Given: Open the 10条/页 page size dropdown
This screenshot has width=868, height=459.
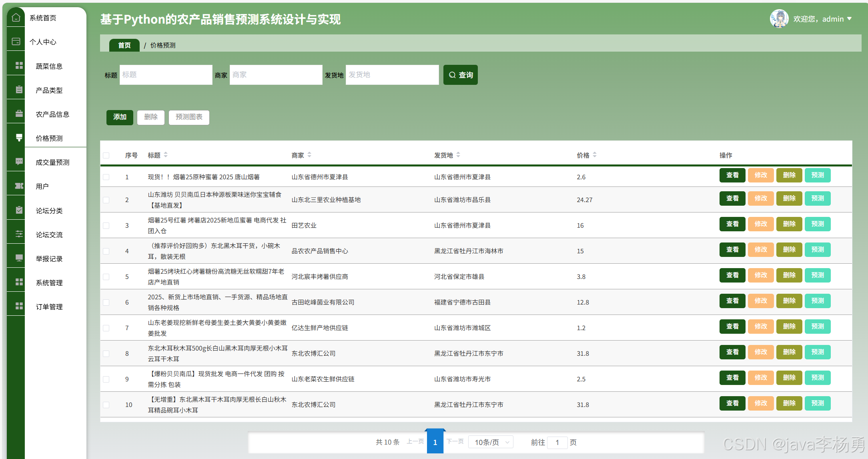Looking at the screenshot, I should click(x=491, y=442).
